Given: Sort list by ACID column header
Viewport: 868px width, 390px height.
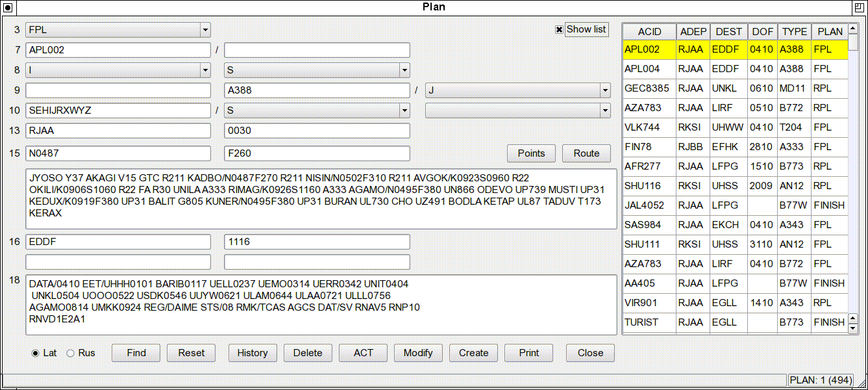Looking at the screenshot, I should pos(649,32).
